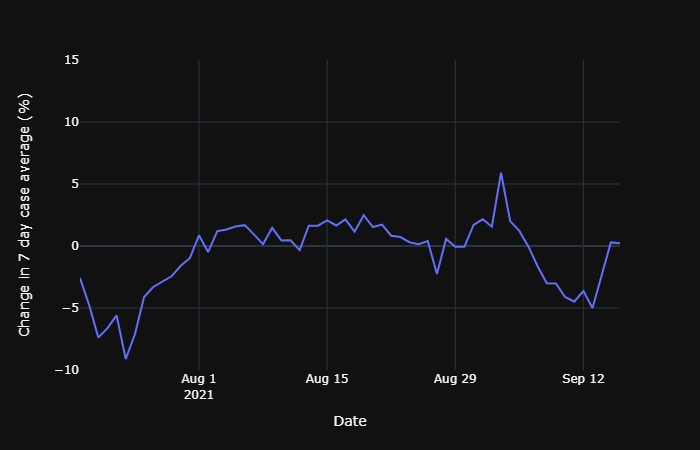Image resolution: width=700 pixels, height=450 pixels.
Task: Click the '2021' year label under Aug 1
Action: click(x=199, y=395)
